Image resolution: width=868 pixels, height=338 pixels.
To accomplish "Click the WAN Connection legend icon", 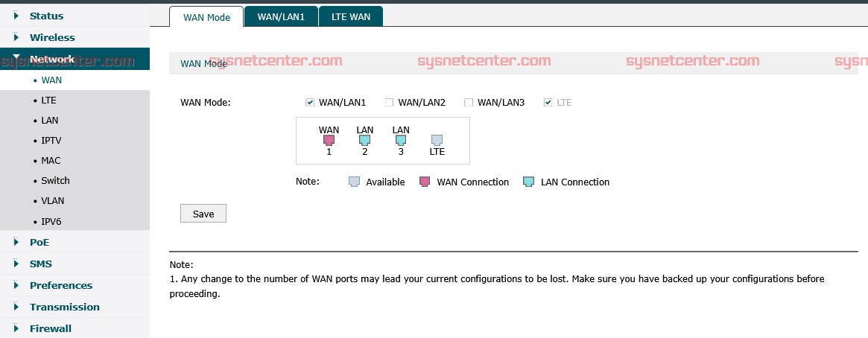I will coord(425,182).
